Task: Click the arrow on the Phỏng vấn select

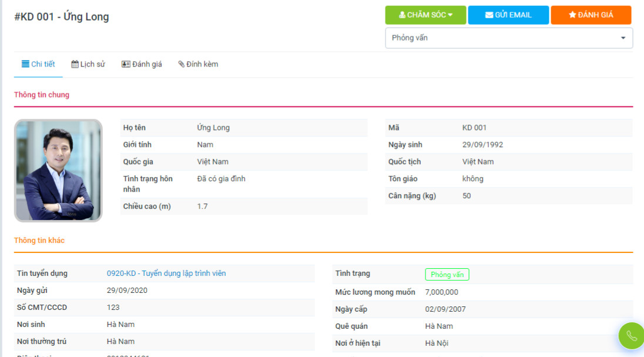Action: coord(623,38)
